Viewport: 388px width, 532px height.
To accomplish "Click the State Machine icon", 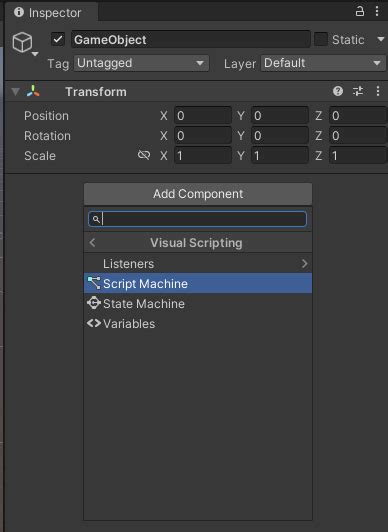I will tap(94, 303).
